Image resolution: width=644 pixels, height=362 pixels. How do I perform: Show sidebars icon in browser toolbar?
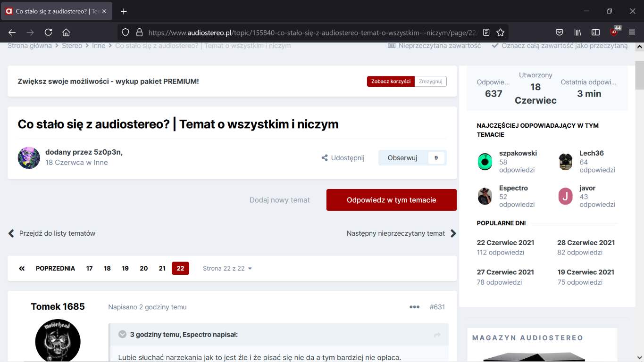pos(596,33)
